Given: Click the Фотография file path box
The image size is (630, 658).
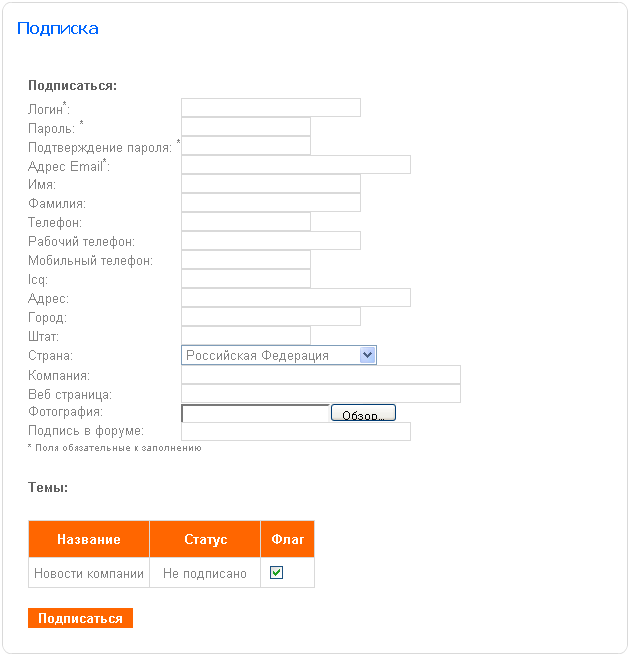Looking at the screenshot, I should click(255, 413).
